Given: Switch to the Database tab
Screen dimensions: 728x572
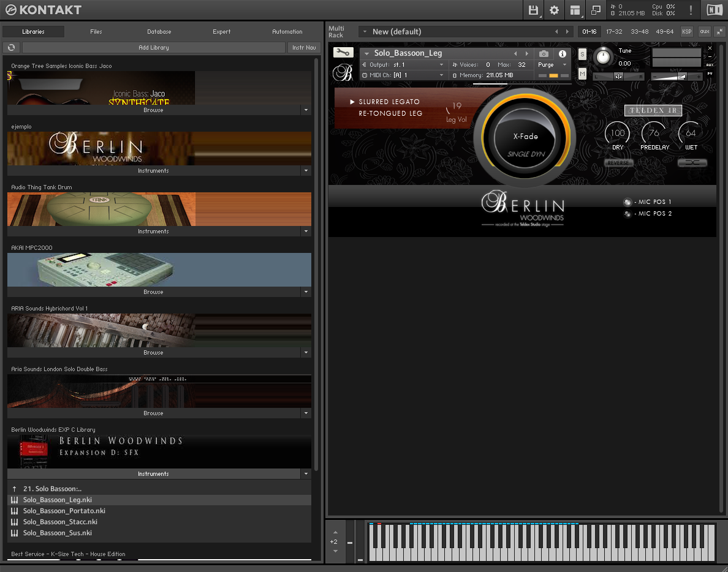Looking at the screenshot, I should click(x=159, y=32).
